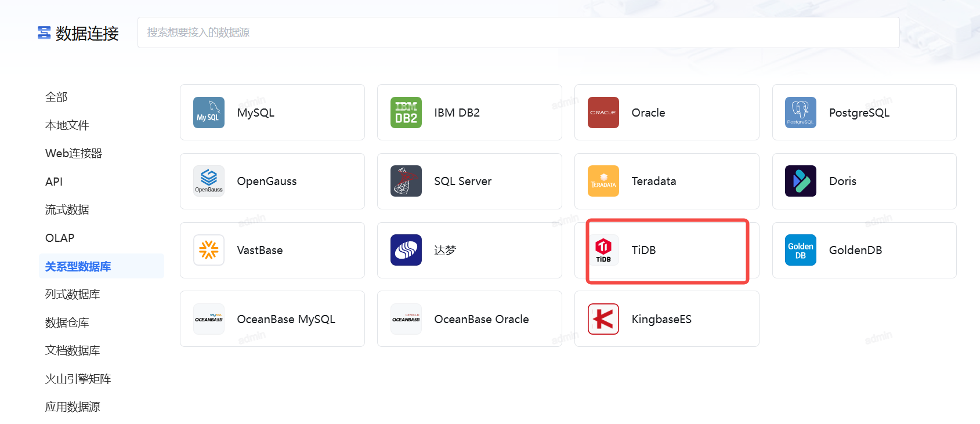Click the OceanBase Oracle logo icon
Viewport: 980px width, 424px height.
pyautogui.click(x=406, y=319)
